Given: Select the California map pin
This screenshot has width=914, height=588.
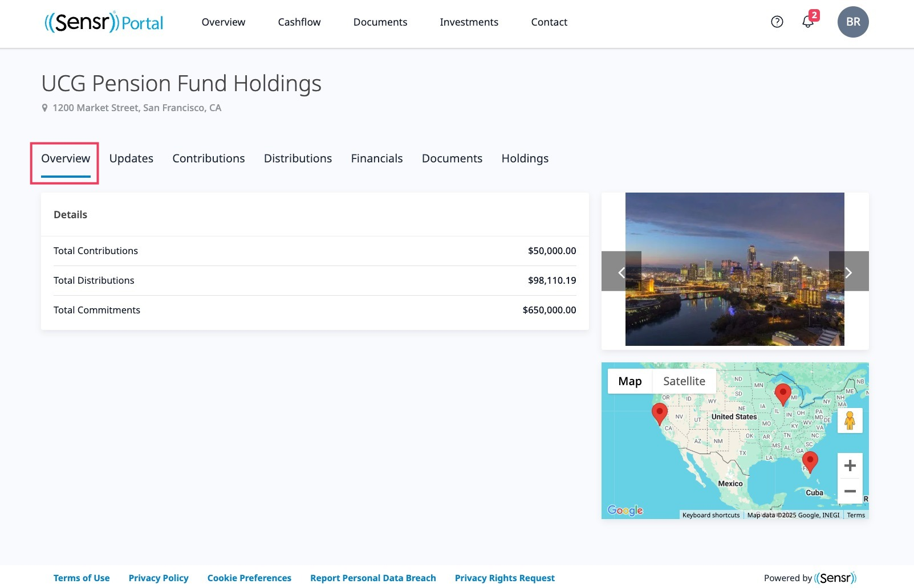Looking at the screenshot, I should (660, 413).
